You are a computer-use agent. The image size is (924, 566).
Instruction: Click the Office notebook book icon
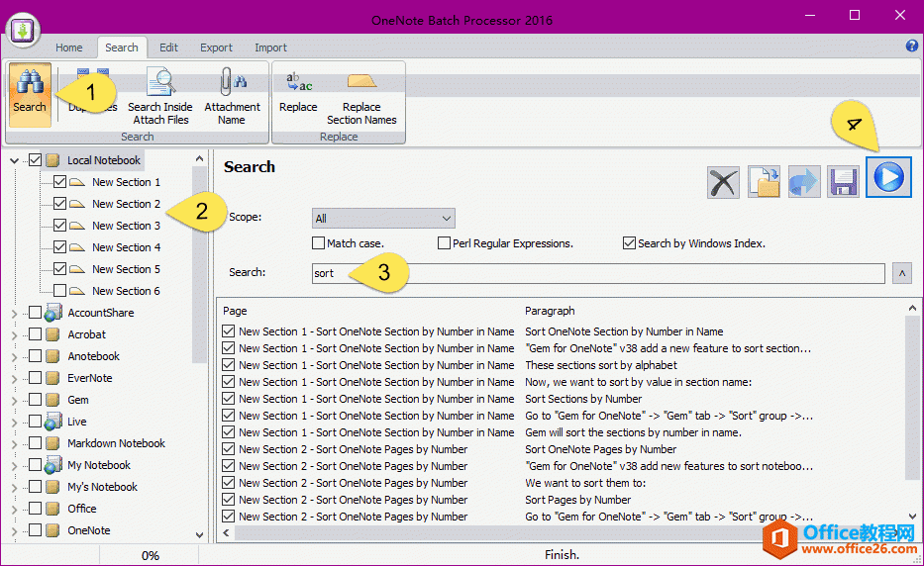pyautogui.click(x=53, y=509)
